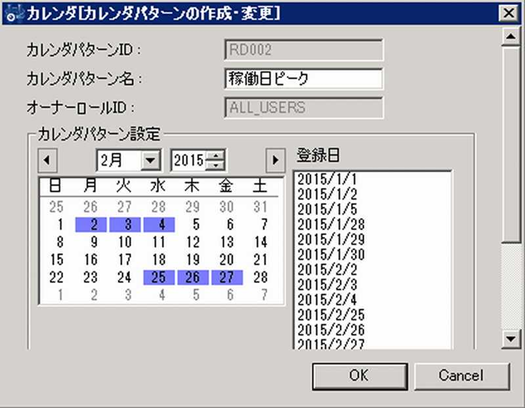Select date 19 in the calendar grid

(193, 260)
